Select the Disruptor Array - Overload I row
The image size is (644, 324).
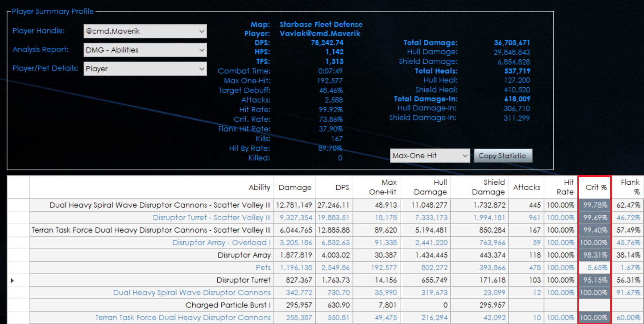click(325, 243)
